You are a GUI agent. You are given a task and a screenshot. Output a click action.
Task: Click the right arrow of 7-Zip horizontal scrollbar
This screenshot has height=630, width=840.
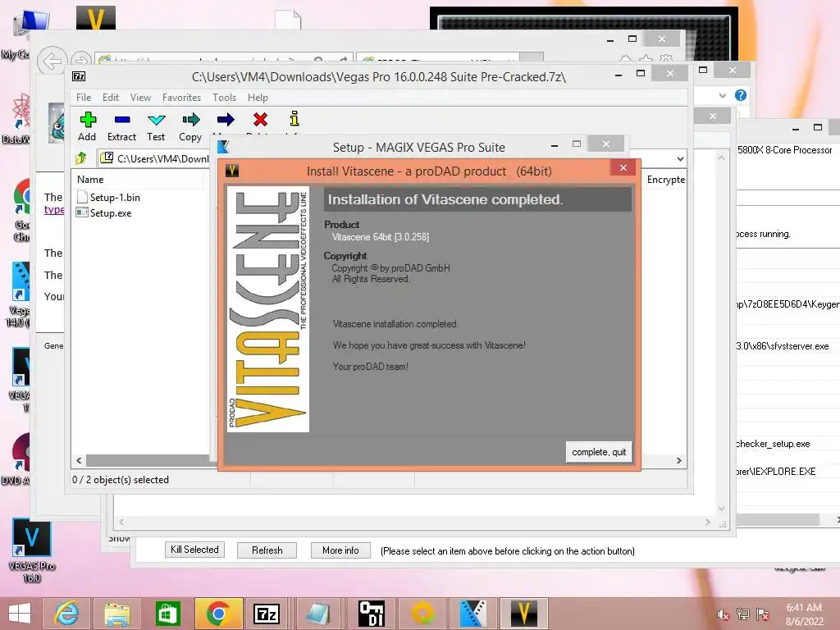point(678,461)
